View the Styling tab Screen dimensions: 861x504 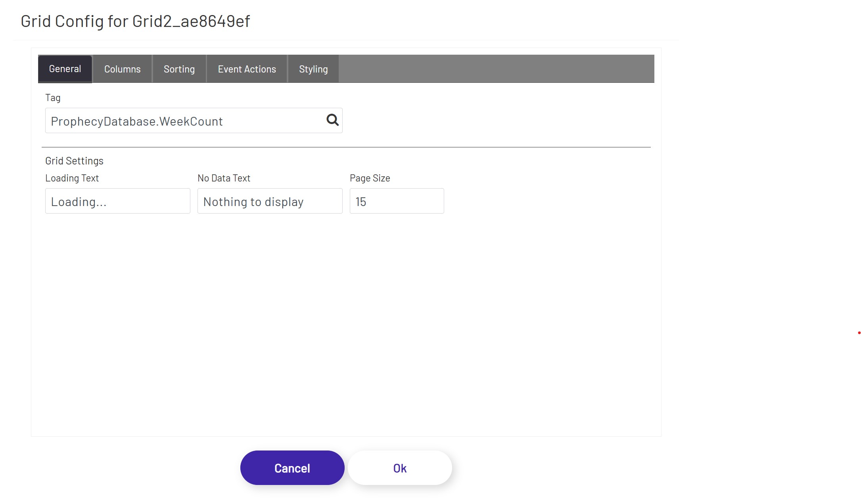(x=313, y=69)
